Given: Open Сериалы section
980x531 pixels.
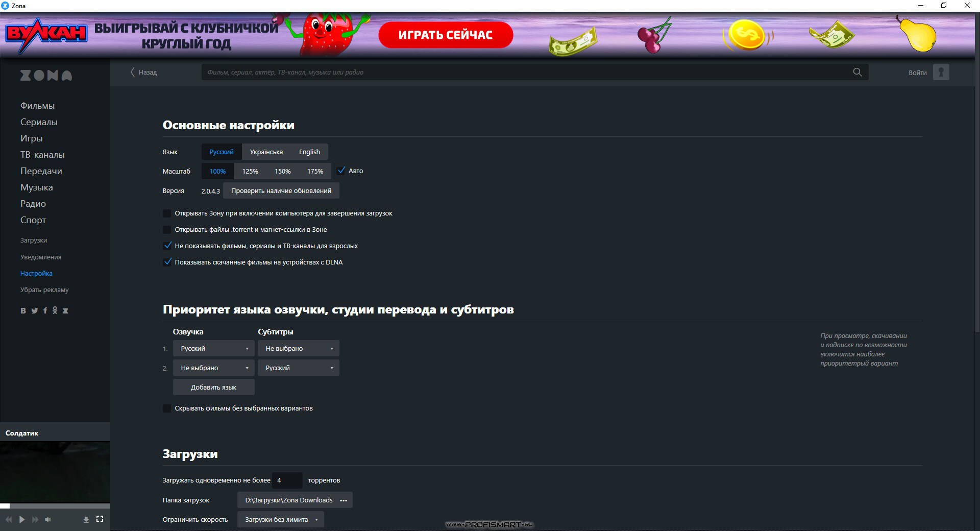Looking at the screenshot, I should coord(39,122).
